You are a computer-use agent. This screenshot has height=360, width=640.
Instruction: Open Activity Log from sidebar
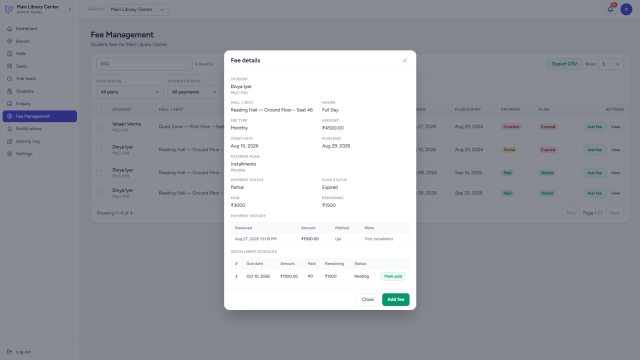(x=40, y=141)
